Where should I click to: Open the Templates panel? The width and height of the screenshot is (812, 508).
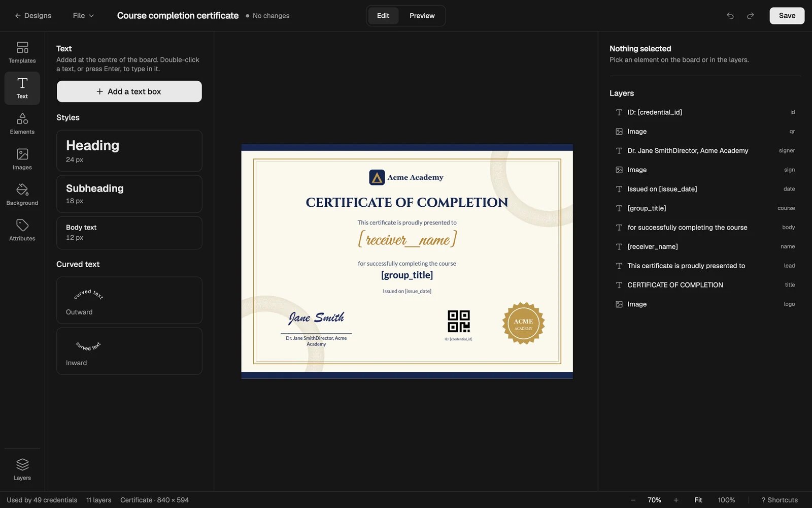click(x=22, y=53)
